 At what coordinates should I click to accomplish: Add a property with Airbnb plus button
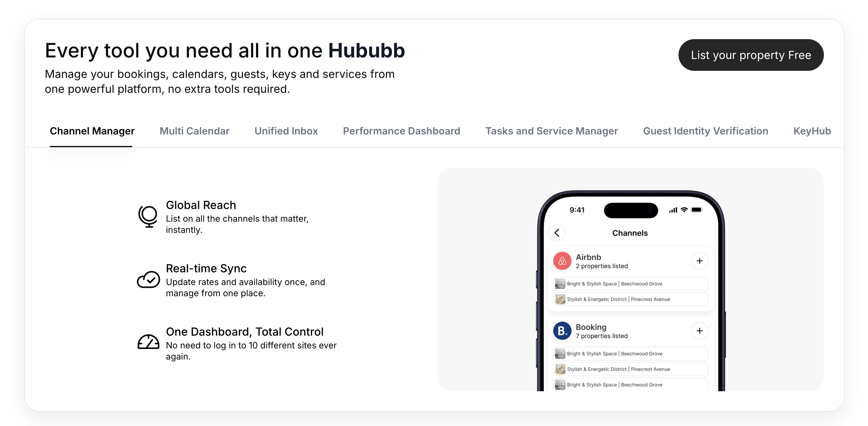tap(699, 261)
